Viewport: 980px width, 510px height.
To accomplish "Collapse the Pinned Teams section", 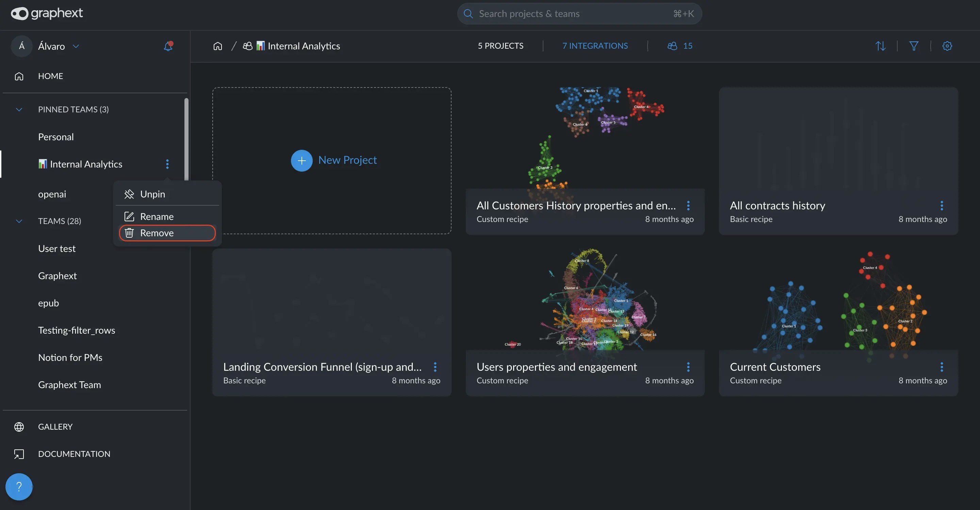I will coord(19,110).
